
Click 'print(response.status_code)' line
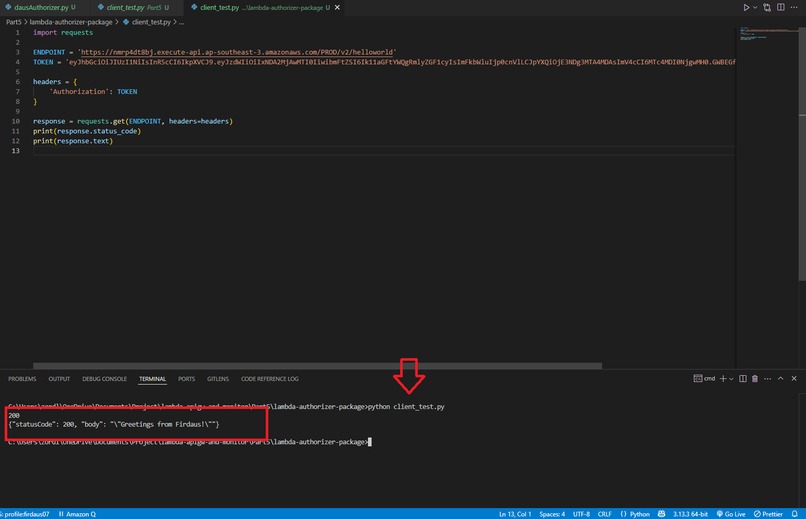click(87, 131)
